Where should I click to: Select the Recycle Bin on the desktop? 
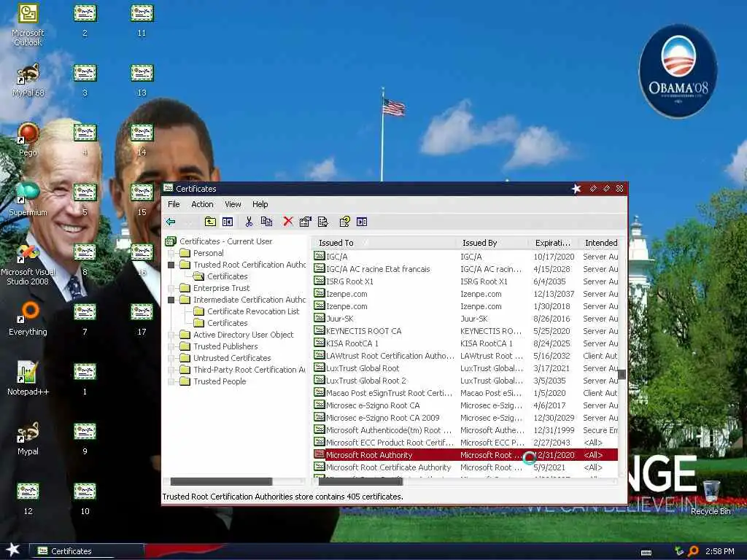[711, 497]
